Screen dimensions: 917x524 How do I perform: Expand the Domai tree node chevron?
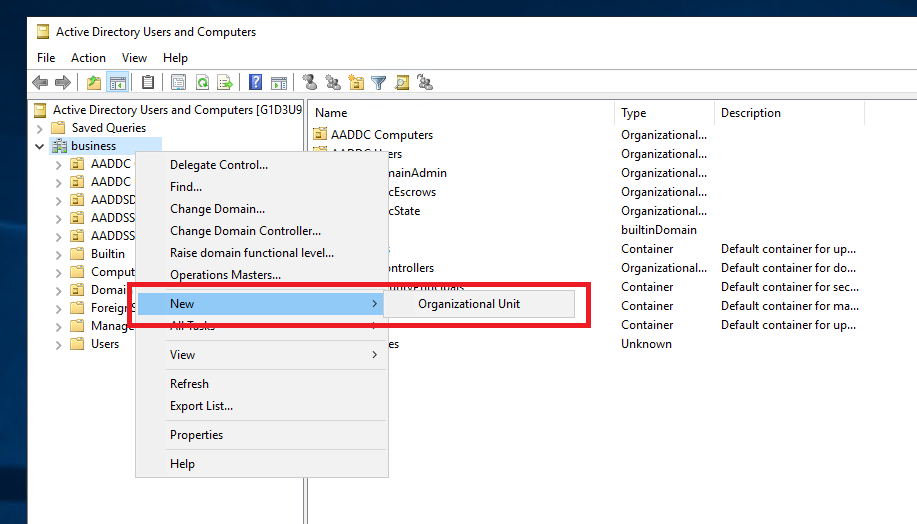click(x=58, y=291)
